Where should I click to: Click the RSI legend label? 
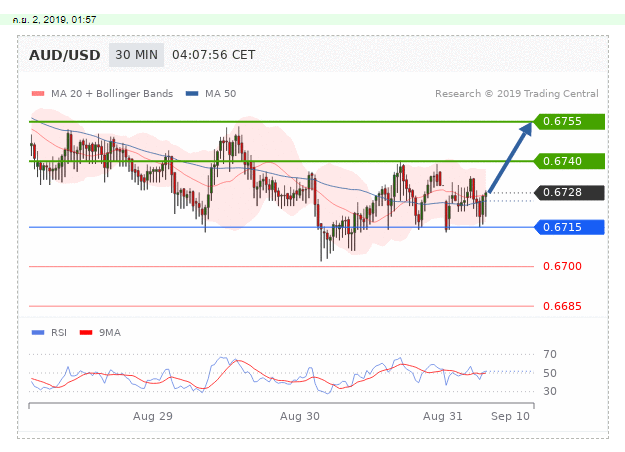click(x=59, y=332)
